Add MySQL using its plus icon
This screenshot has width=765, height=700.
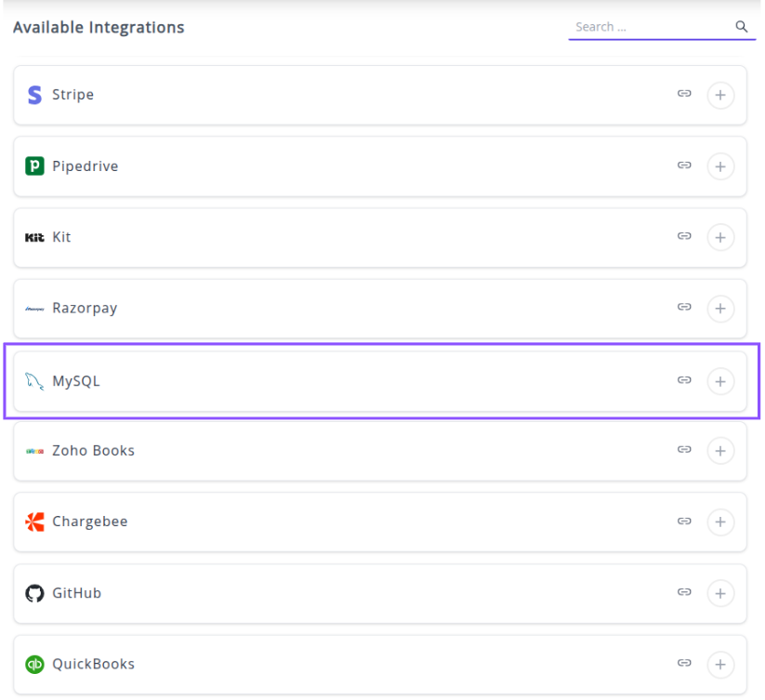tap(720, 381)
